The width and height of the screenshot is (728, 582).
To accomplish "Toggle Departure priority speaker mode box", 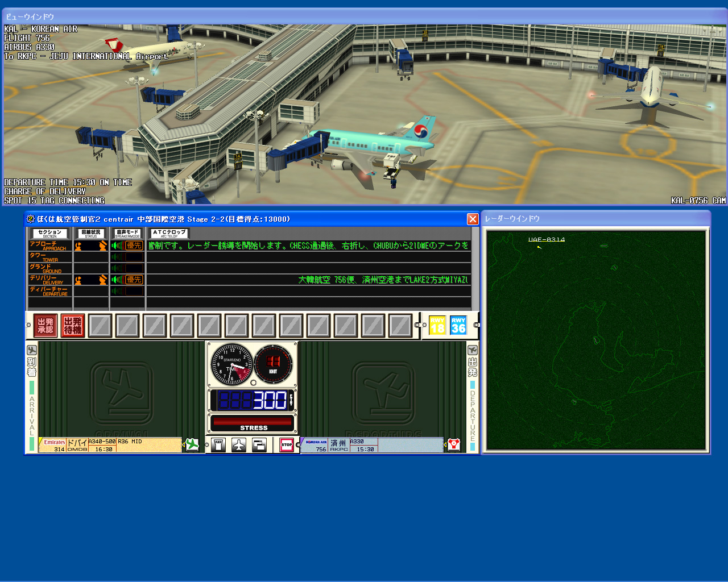I will (x=134, y=291).
